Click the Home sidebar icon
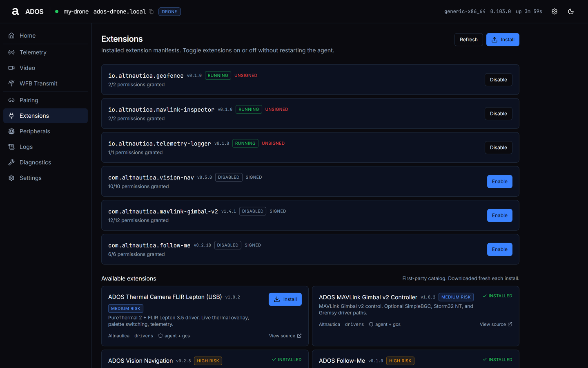The image size is (588, 368). click(x=11, y=36)
